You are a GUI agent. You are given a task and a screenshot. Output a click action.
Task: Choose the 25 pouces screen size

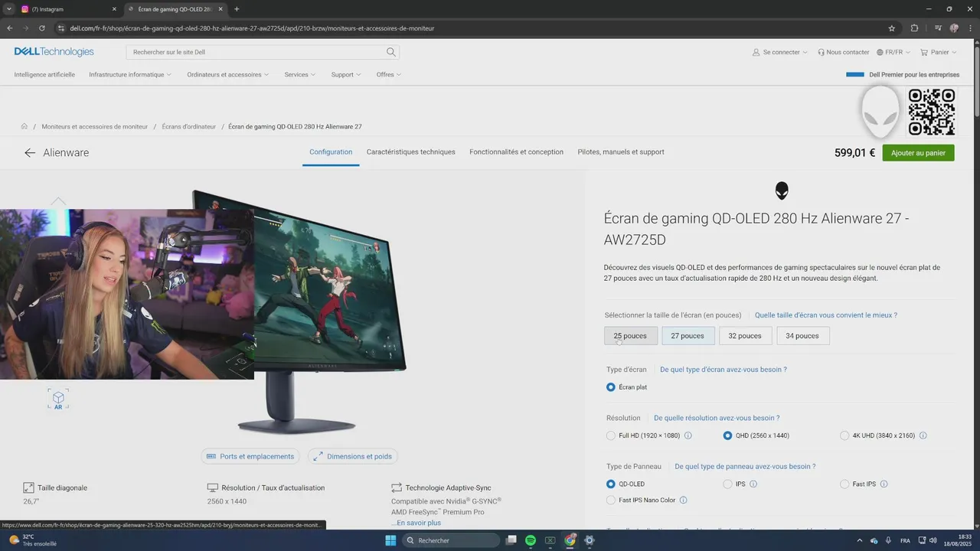(x=630, y=336)
